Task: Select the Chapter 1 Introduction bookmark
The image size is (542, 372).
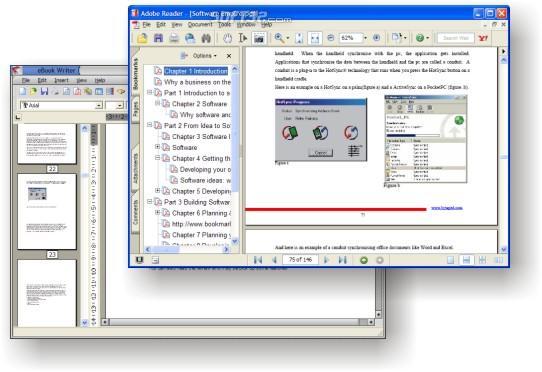Action: pyautogui.click(x=196, y=71)
